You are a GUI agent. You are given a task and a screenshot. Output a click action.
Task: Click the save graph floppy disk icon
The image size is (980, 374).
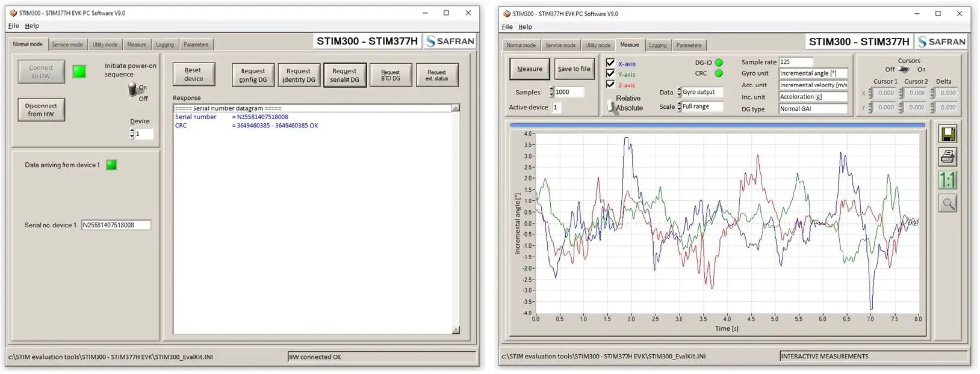point(948,133)
